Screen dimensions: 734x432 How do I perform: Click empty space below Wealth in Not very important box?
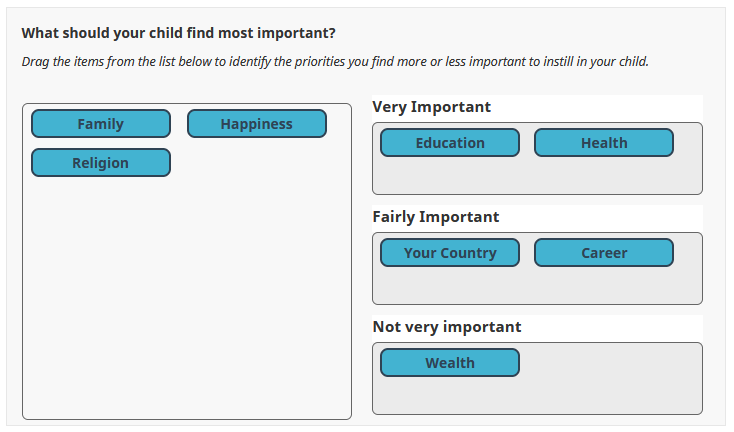tap(450, 396)
